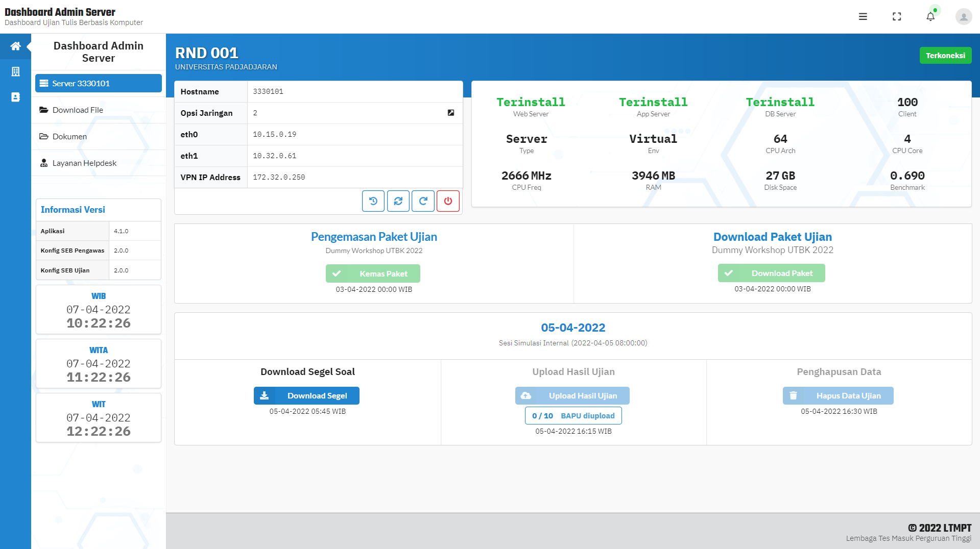Open the Dokumen menu item
Image resolution: width=980 pixels, height=549 pixels.
click(99, 136)
